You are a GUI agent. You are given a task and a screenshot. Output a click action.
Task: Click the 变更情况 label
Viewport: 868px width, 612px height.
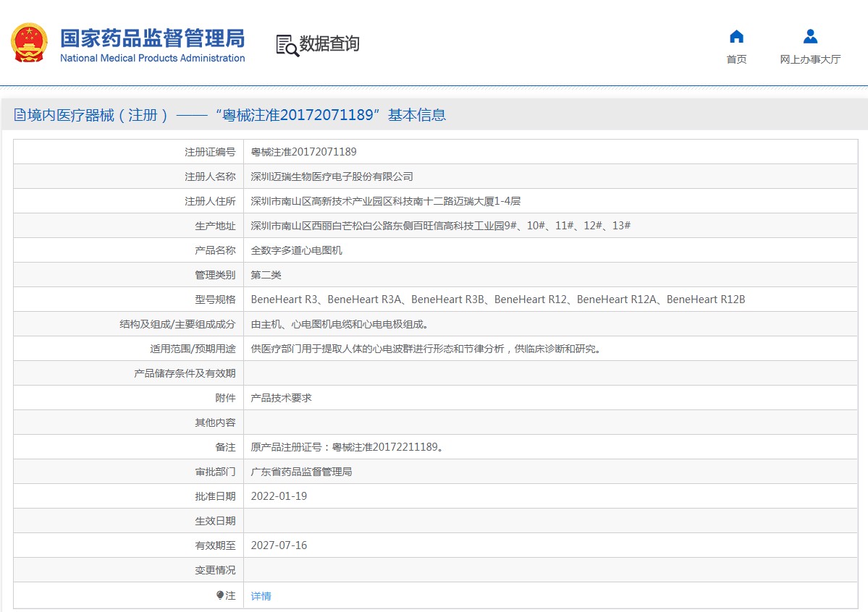click(215, 570)
